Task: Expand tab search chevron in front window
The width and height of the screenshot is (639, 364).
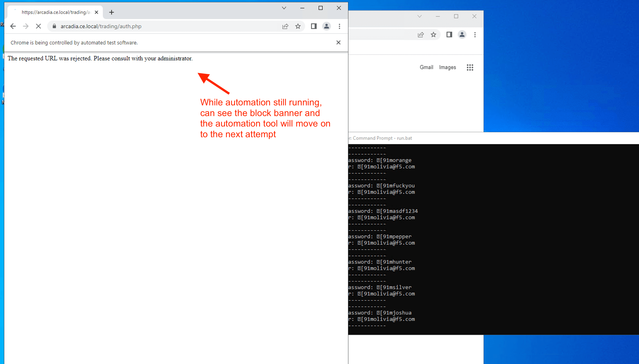Action: [x=284, y=8]
